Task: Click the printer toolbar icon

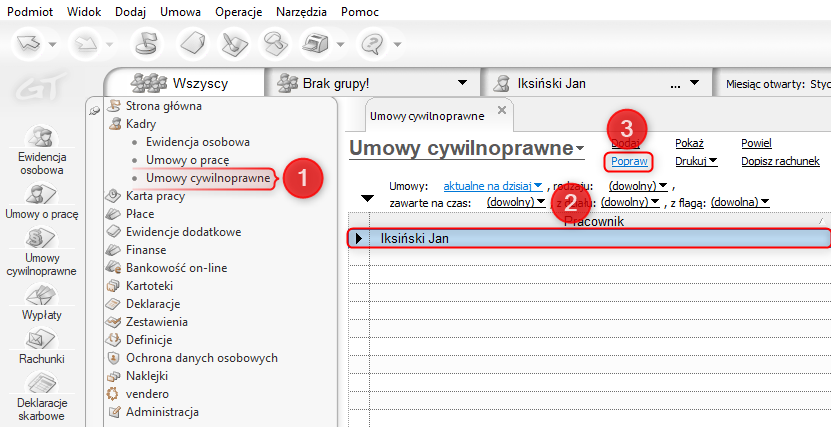Action: tap(316, 43)
